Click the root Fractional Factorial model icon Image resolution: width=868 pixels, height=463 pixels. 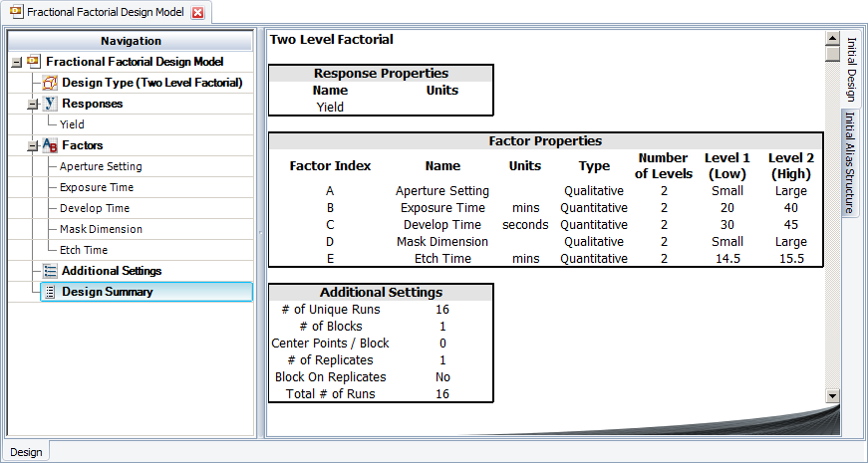tap(34, 62)
